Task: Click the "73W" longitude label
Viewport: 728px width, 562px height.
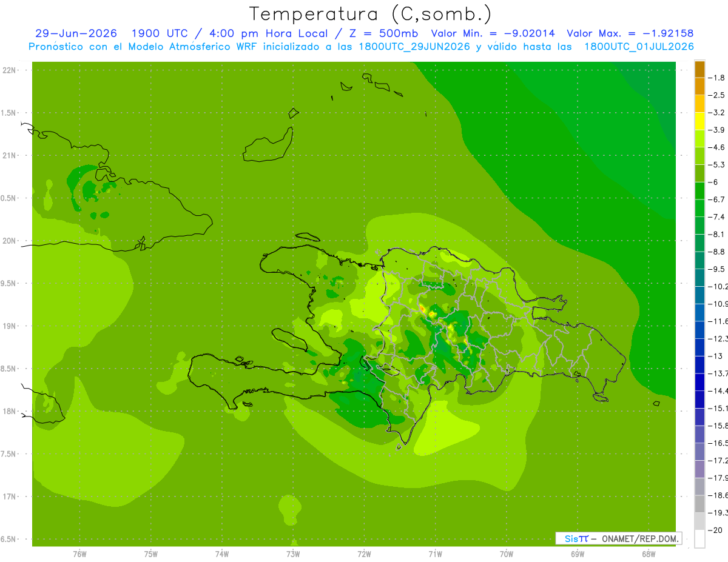Action: pyautogui.click(x=293, y=554)
